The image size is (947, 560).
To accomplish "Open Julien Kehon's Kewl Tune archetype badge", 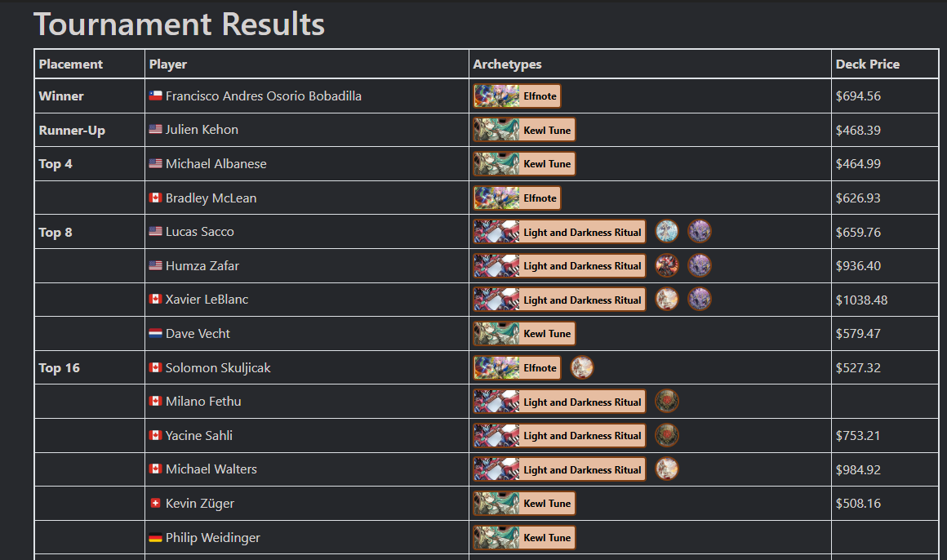I will click(524, 130).
